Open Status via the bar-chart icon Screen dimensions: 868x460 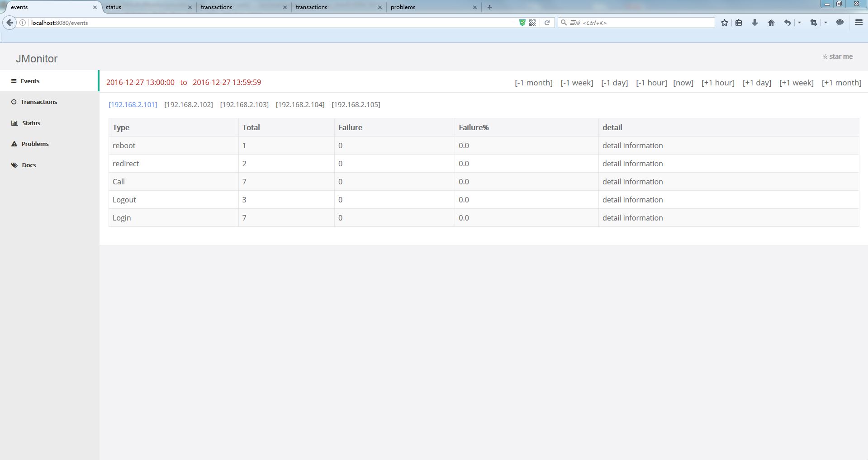point(14,123)
